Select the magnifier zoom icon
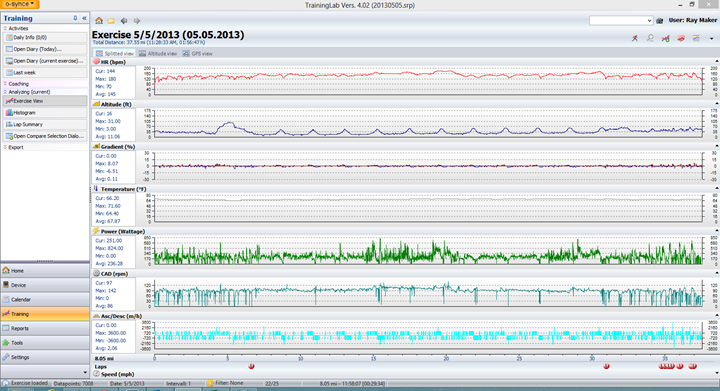This screenshot has height=391, width=720. pyautogui.click(x=650, y=39)
